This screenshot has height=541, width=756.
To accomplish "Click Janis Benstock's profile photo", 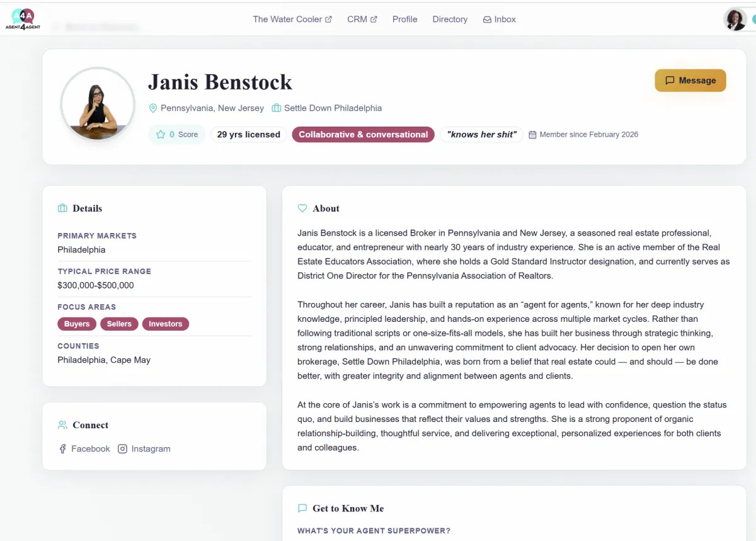I will click(98, 103).
